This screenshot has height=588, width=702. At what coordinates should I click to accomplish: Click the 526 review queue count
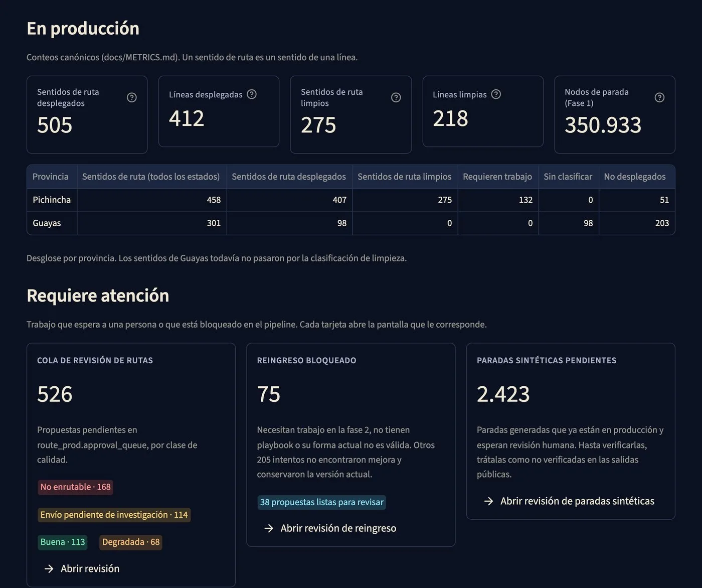coord(55,394)
